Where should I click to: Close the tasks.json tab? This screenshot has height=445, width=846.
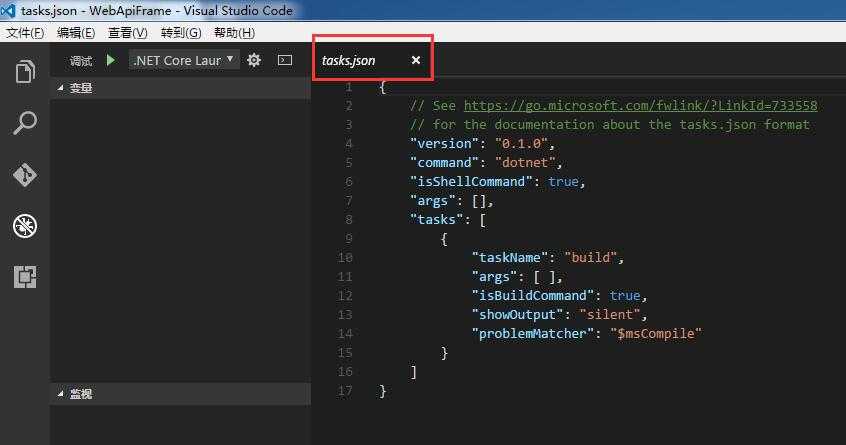[415, 60]
